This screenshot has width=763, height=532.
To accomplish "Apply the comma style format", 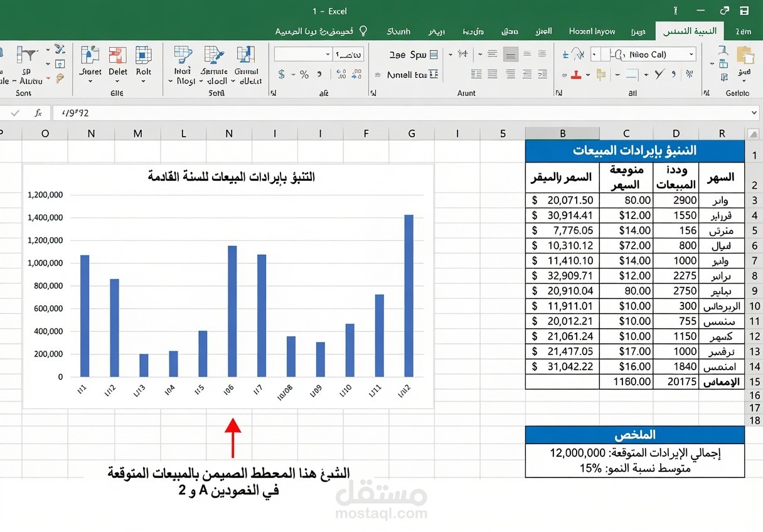I will tap(319, 74).
